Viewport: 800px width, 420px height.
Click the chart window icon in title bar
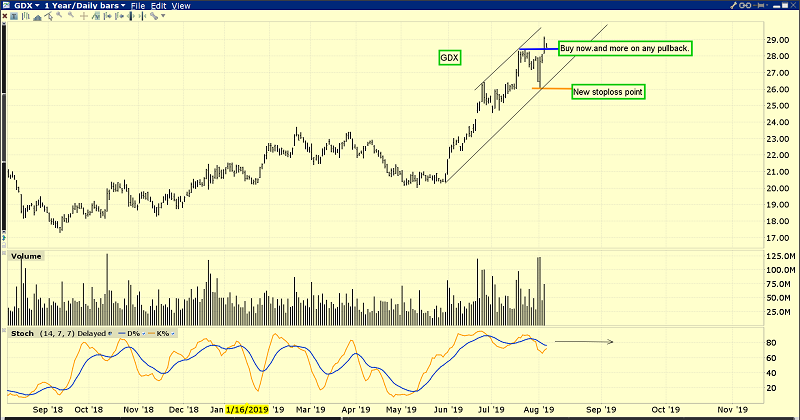(x=6, y=5)
